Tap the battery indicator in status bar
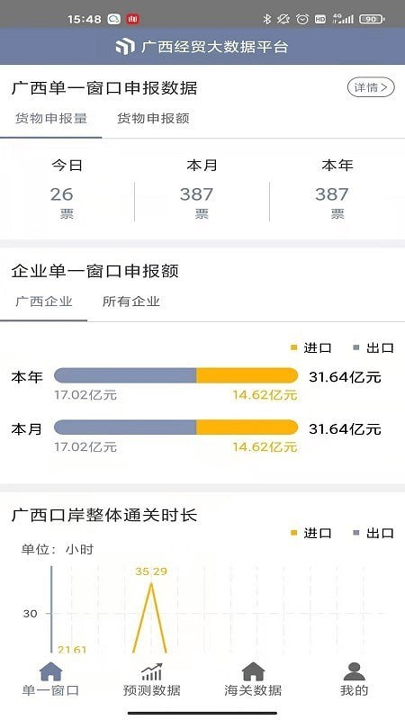 click(x=372, y=19)
